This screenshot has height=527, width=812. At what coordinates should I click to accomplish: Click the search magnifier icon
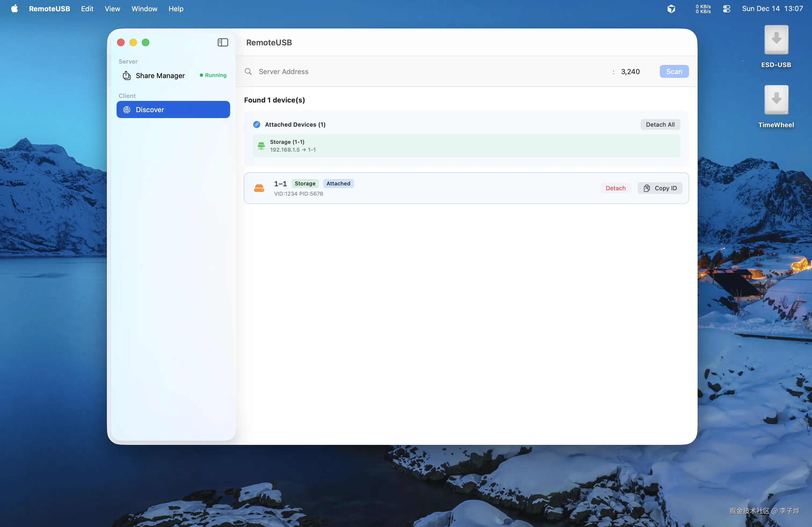pyautogui.click(x=248, y=72)
